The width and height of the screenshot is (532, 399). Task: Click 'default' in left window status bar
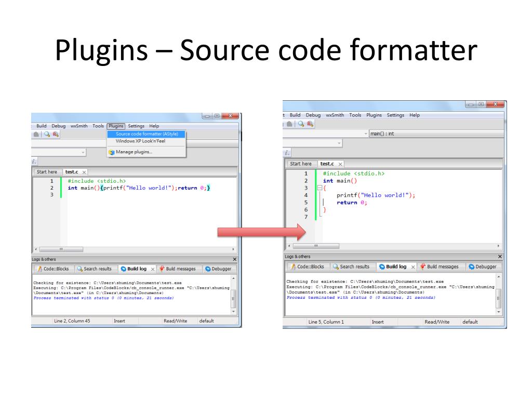click(x=206, y=321)
